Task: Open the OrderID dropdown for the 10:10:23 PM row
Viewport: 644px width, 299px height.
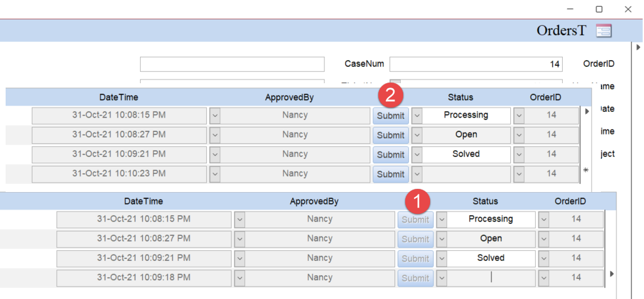Action: tap(519, 174)
